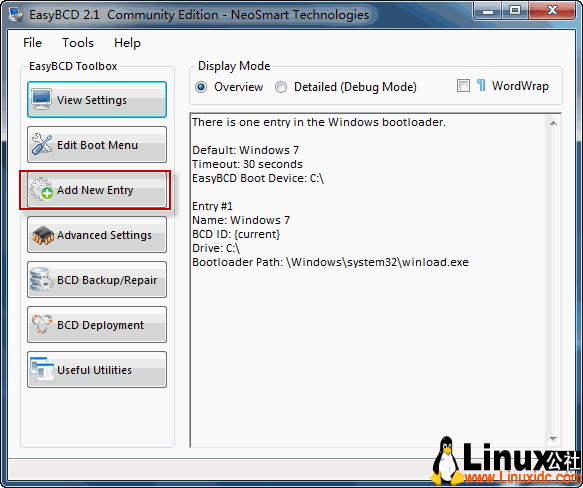Screen dimensions: 583x488
Task: Click 'BCD ID: {current}' line
Action: 236,234
